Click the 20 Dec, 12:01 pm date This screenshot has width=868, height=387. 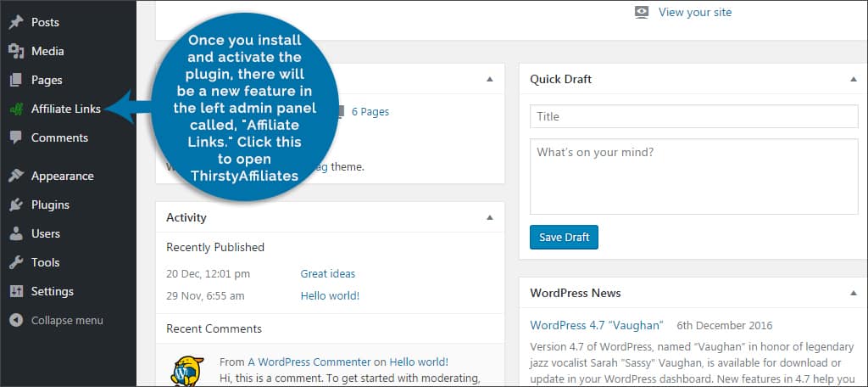coord(209,274)
